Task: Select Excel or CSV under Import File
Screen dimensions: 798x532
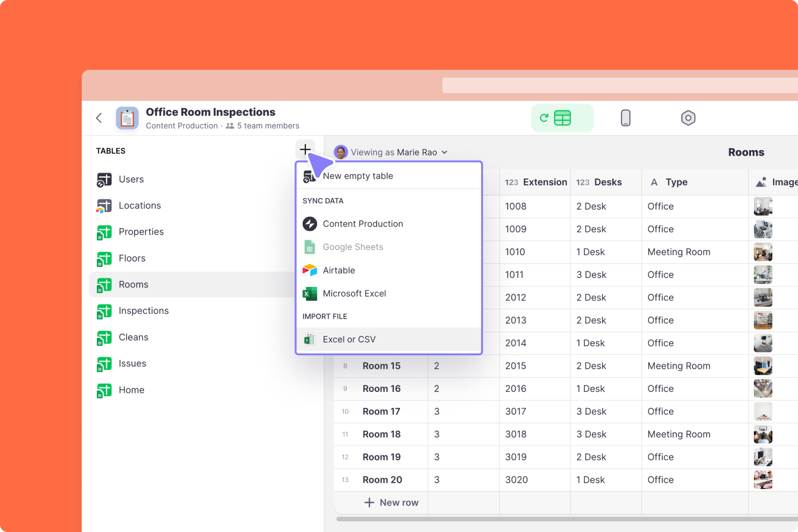Action: [x=349, y=339]
